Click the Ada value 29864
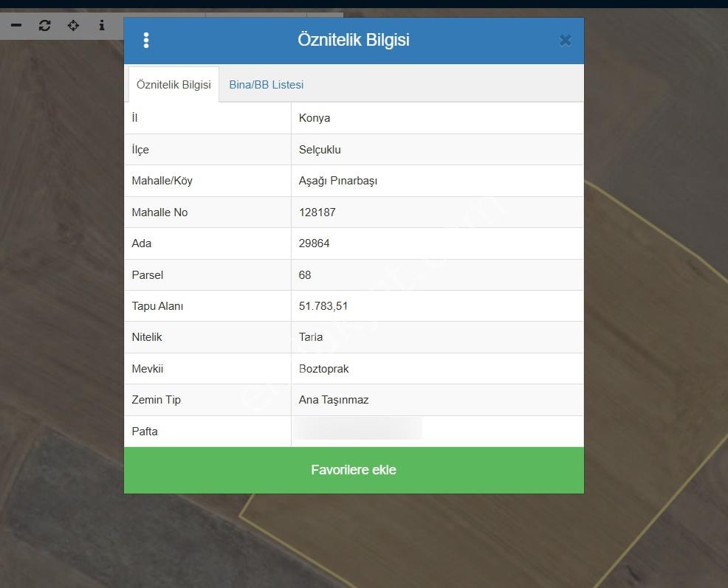The height and width of the screenshot is (588, 728). coord(314,243)
